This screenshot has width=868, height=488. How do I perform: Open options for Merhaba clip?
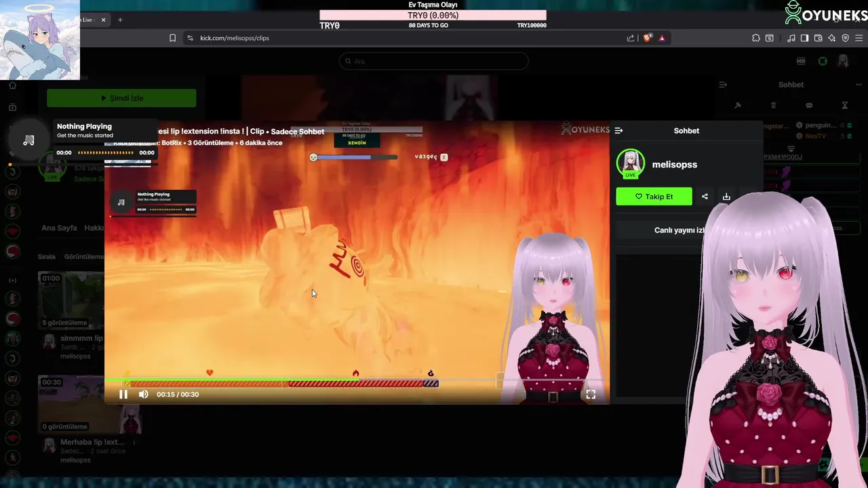[134, 443]
